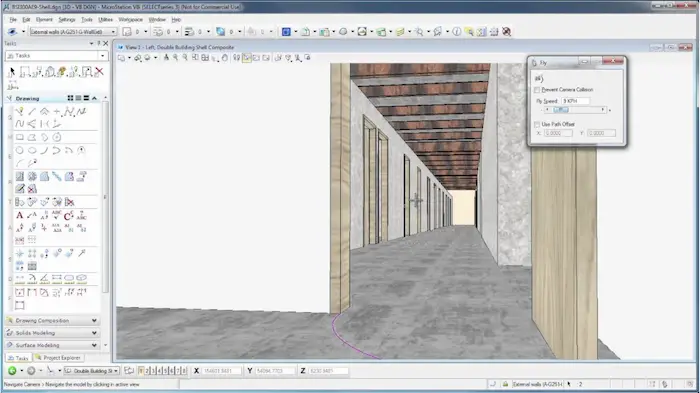The height and width of the screenshot is (393, 700).
Task: Toggle view 1 button in view group
Action: 141,371
